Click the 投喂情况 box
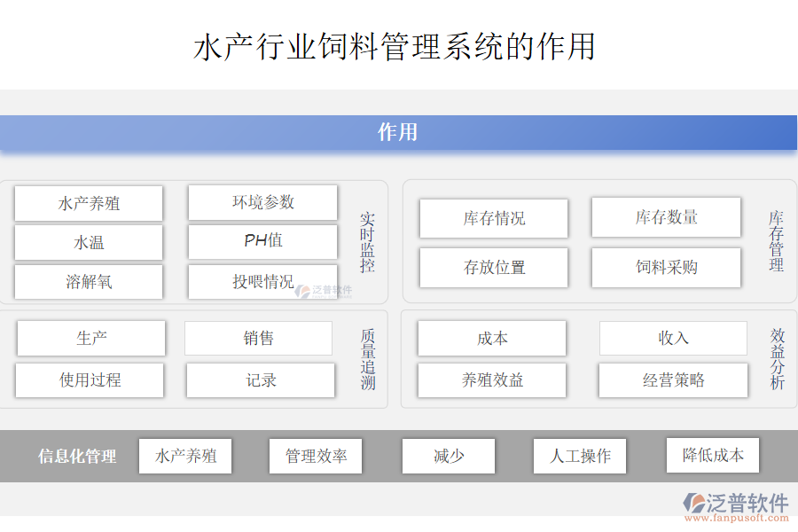The width and height of the screenshot is (798, 532). (x=262, y=282)
